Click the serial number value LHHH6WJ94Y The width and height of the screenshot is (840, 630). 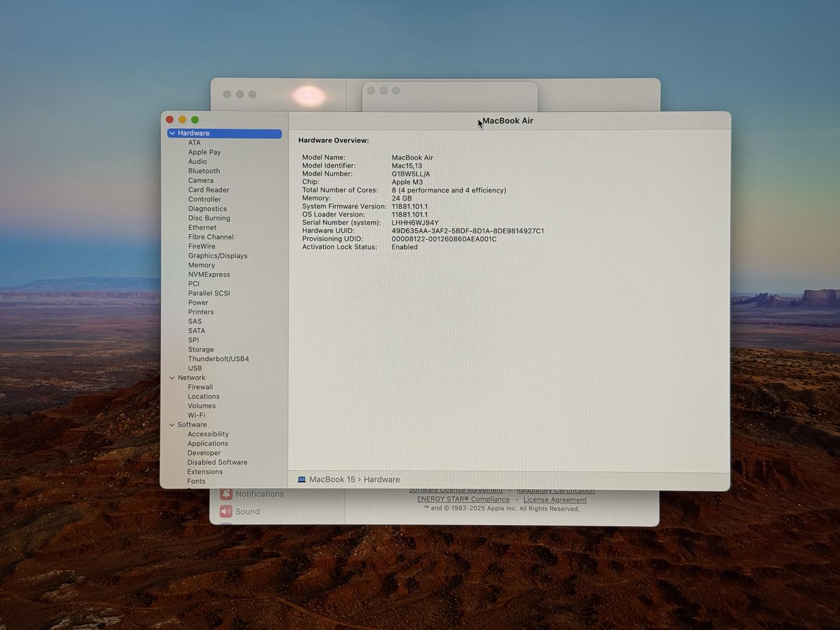pyautogui.click(x=415, y=223)
